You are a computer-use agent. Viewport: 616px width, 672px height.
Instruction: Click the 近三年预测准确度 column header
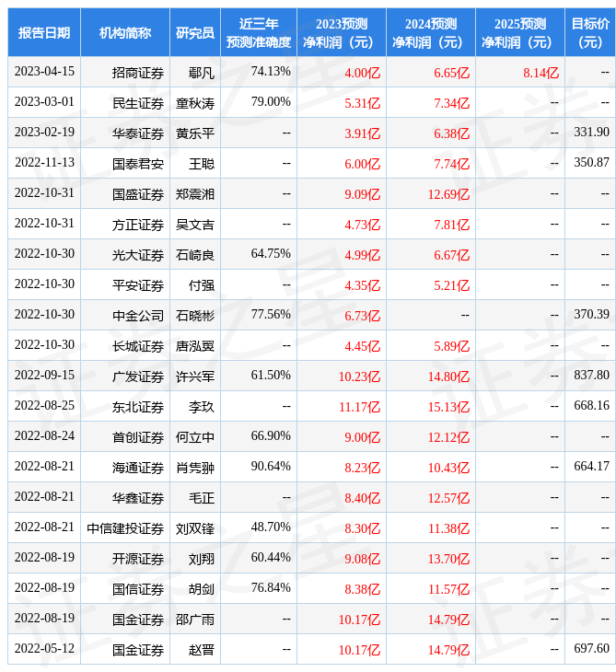(x=259, y=32)
